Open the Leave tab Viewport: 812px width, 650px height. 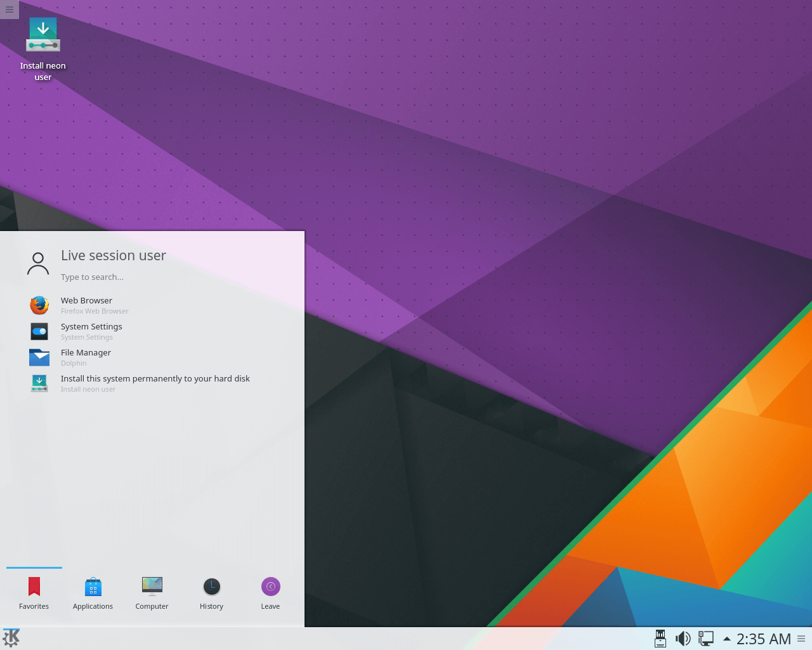(270, 594)
